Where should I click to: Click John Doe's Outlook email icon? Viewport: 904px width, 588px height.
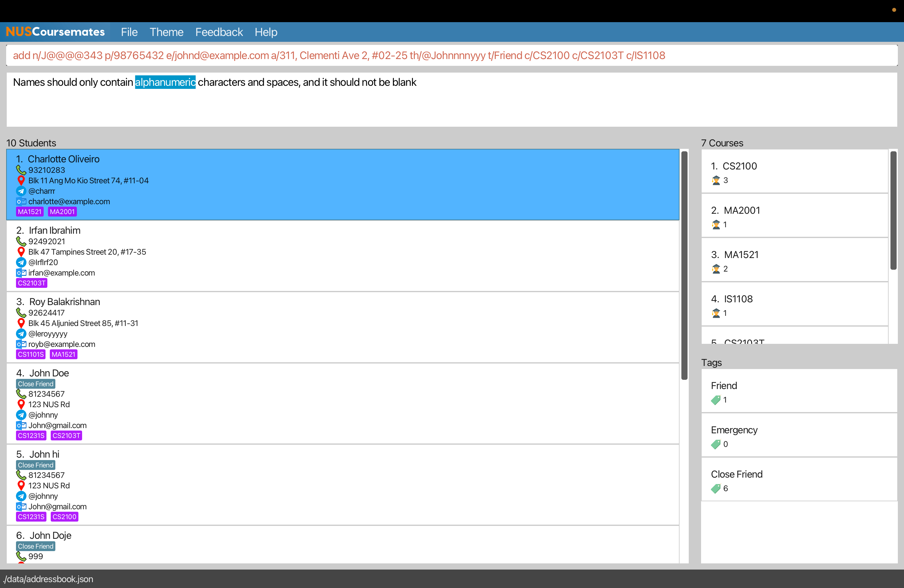pyautogui.click(x=21, y=425)
